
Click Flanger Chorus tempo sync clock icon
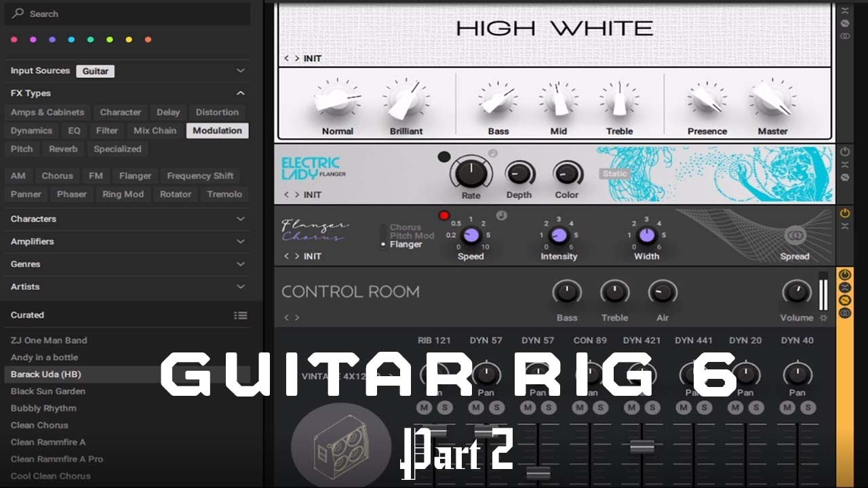[x=501, y=216]
